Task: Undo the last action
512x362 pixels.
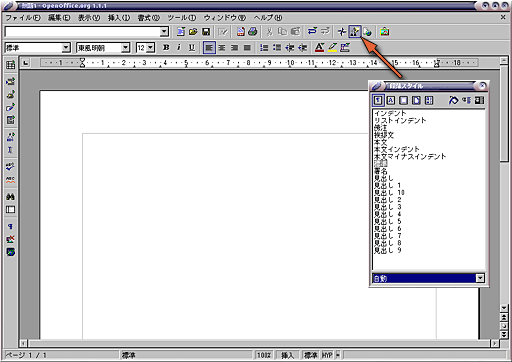Action: point(312,32)
